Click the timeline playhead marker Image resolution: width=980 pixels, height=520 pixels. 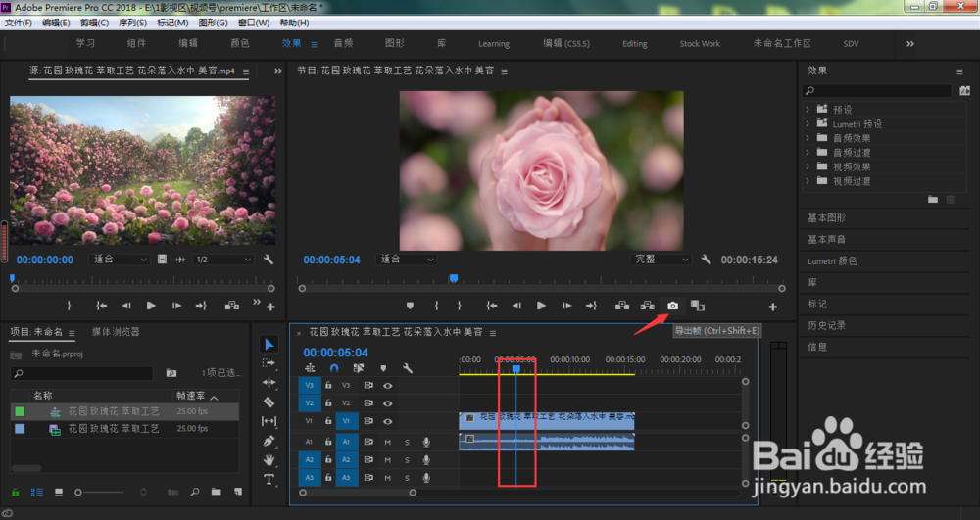click(x=516, y=369)
